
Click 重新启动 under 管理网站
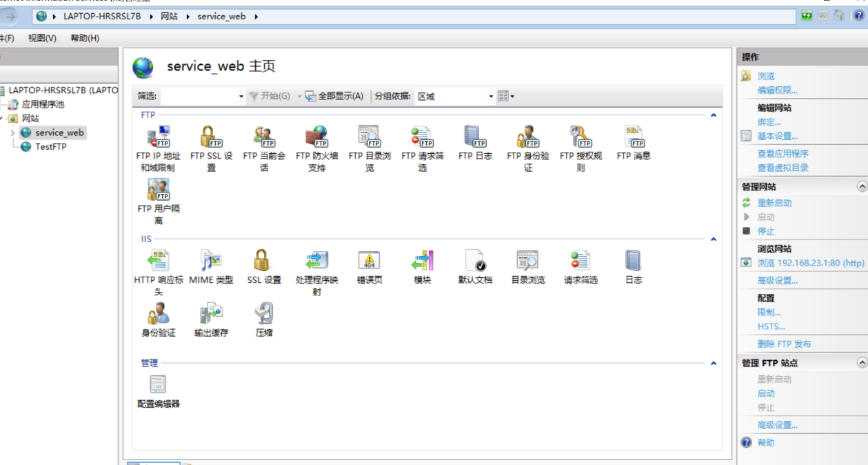tap(774, 203)
